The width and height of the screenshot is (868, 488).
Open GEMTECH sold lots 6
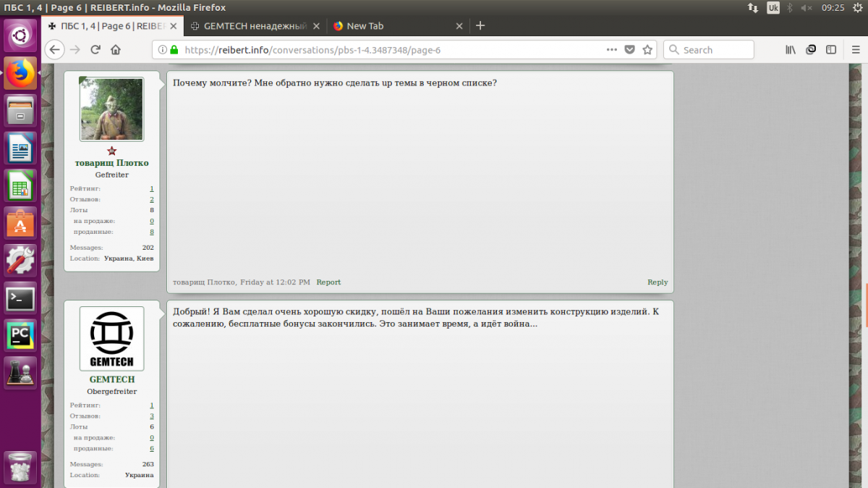(x=152, y=449)
